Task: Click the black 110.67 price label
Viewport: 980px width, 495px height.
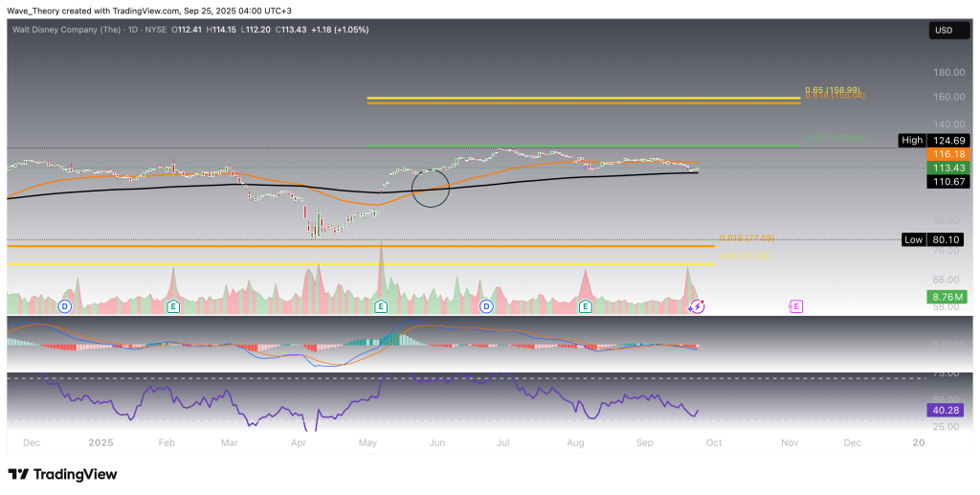Action: click(948, 181)
